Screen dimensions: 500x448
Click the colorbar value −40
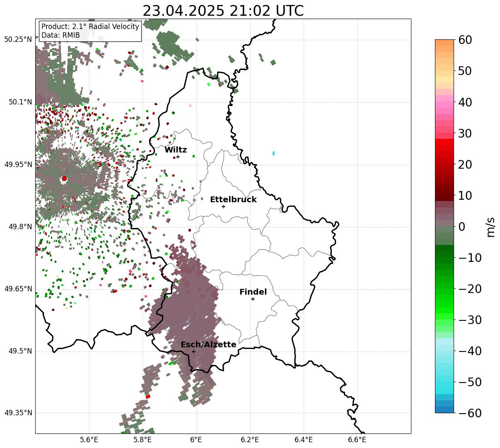pos(469,351)
